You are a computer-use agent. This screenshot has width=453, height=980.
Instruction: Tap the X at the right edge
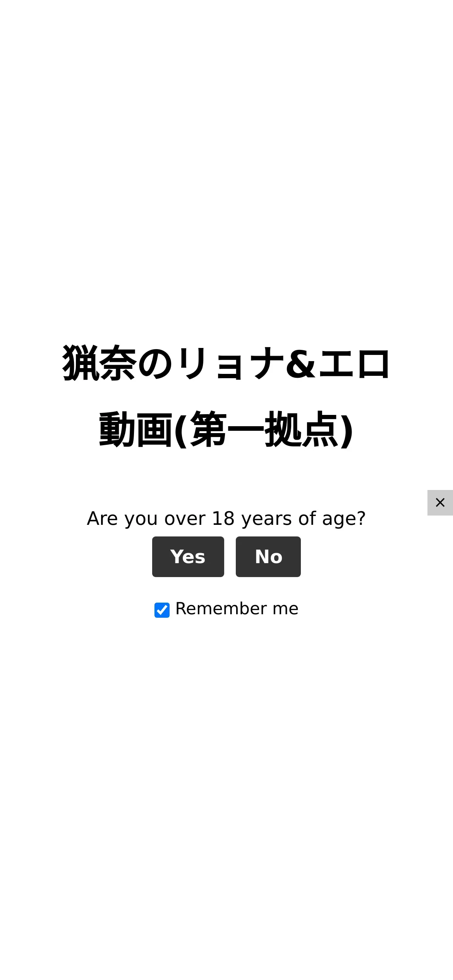click(440, 502)
